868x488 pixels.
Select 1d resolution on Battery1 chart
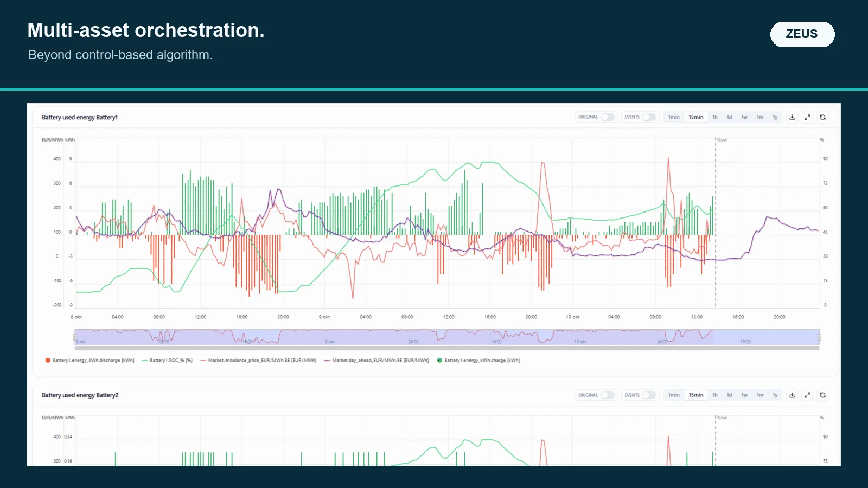tap(730, 117)
